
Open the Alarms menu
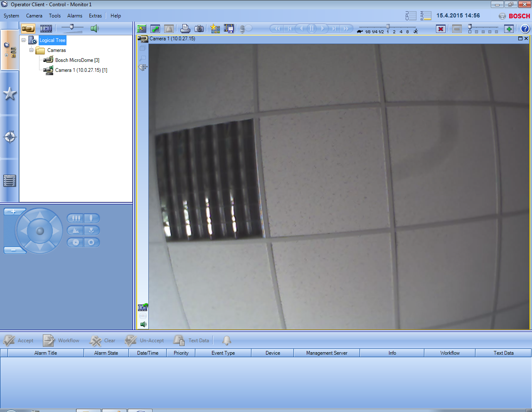75,16
